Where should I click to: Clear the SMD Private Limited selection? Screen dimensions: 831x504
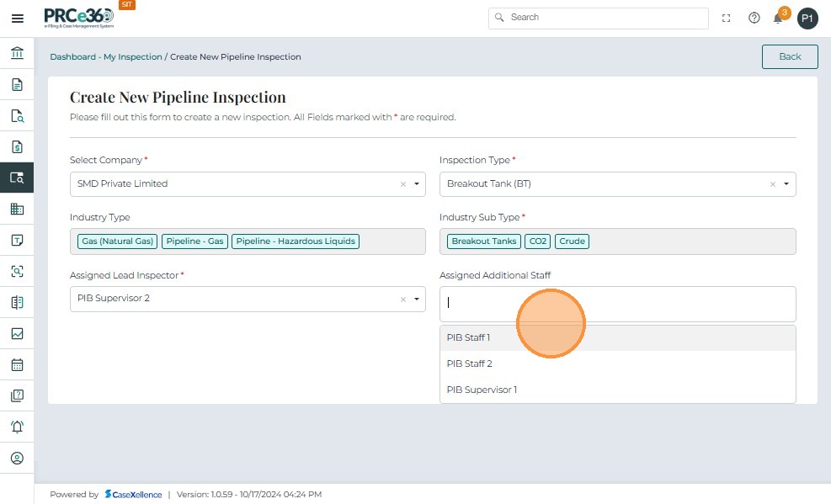(x=402, y=184)
